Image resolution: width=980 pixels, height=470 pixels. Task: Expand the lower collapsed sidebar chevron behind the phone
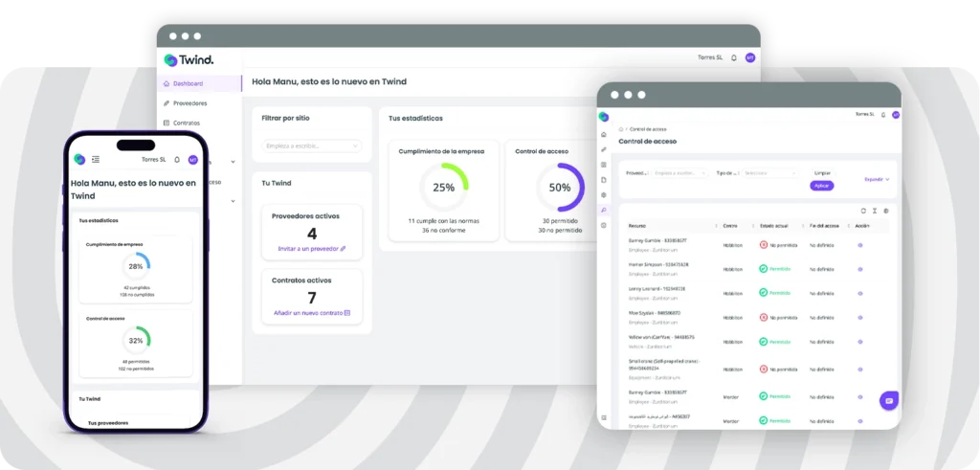[234, 201]
